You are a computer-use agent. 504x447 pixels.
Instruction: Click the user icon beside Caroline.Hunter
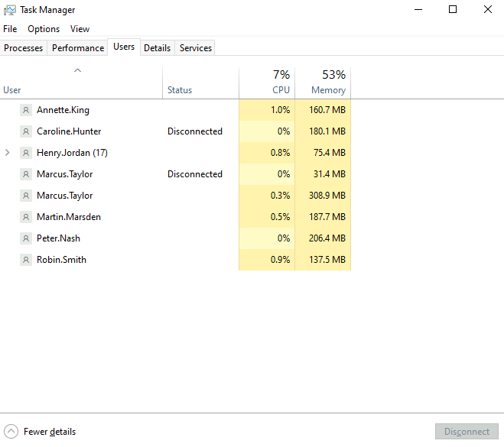26,131
